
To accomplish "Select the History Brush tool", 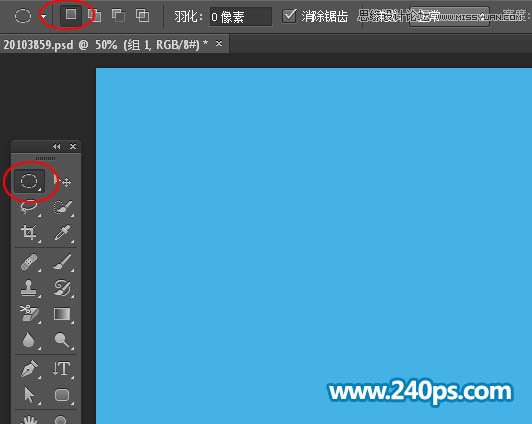I will pyautogui.click(x=63, y=288).
